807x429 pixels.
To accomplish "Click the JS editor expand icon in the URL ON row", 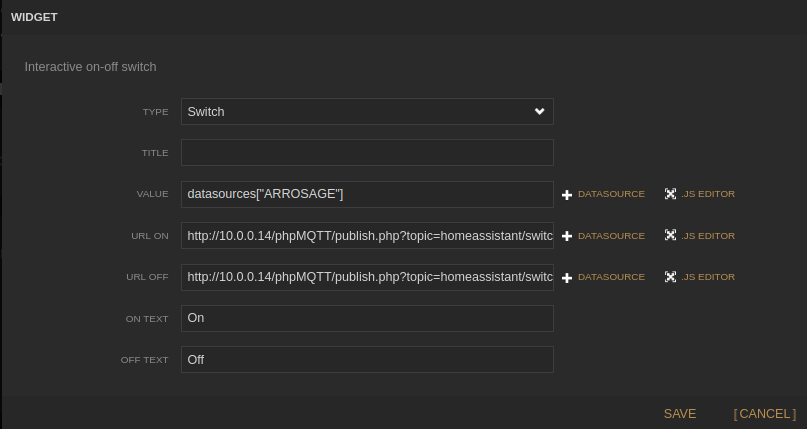I will point(670,236).
